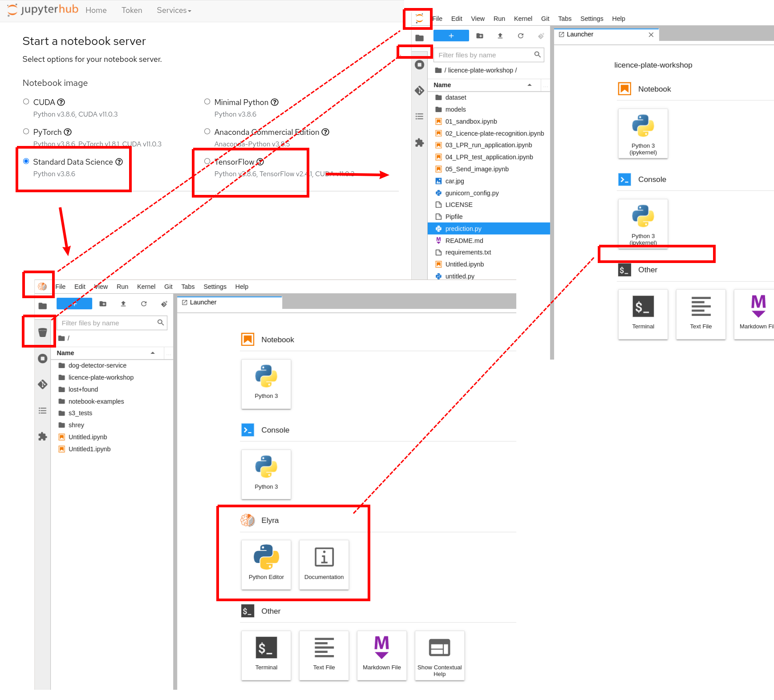
Task: Refresh the licence-plate-workshop file list
Action: pos(521,36)
